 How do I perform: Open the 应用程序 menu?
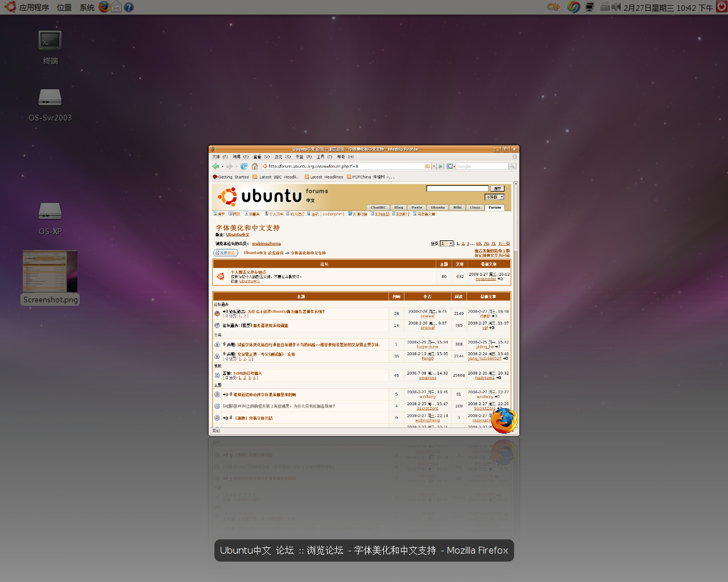[x=28, y=7]
